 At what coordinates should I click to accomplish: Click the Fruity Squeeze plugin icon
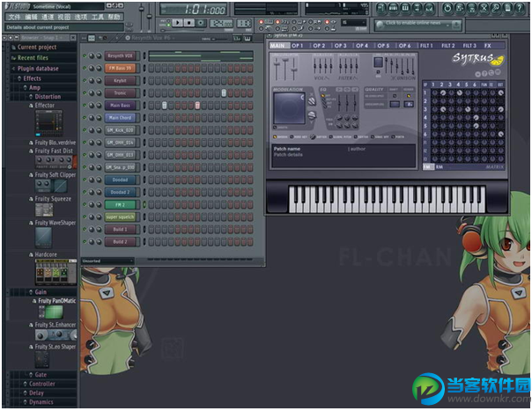click(x=44, y=210)
